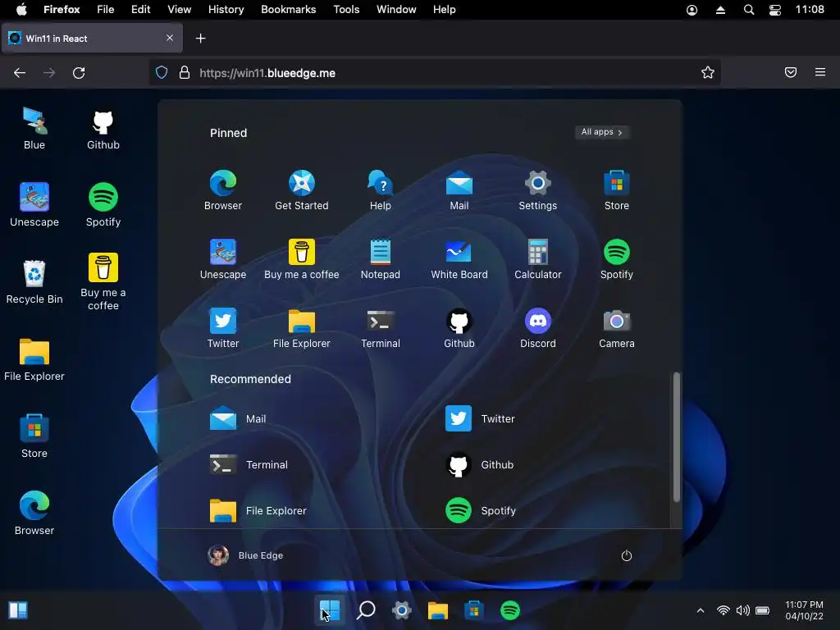Select the Browser desktop shortcut
840x630 pixels.
click(34, 514)
